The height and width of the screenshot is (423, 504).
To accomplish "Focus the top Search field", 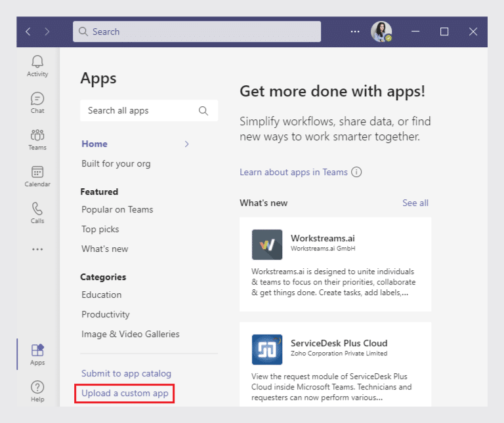I will (x=197, y=31).
